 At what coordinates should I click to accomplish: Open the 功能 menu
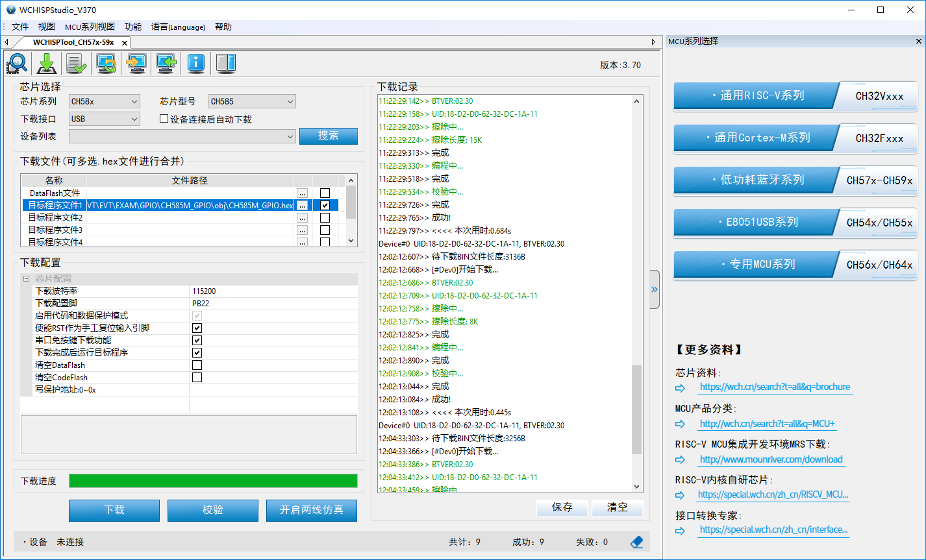(133, 27)
